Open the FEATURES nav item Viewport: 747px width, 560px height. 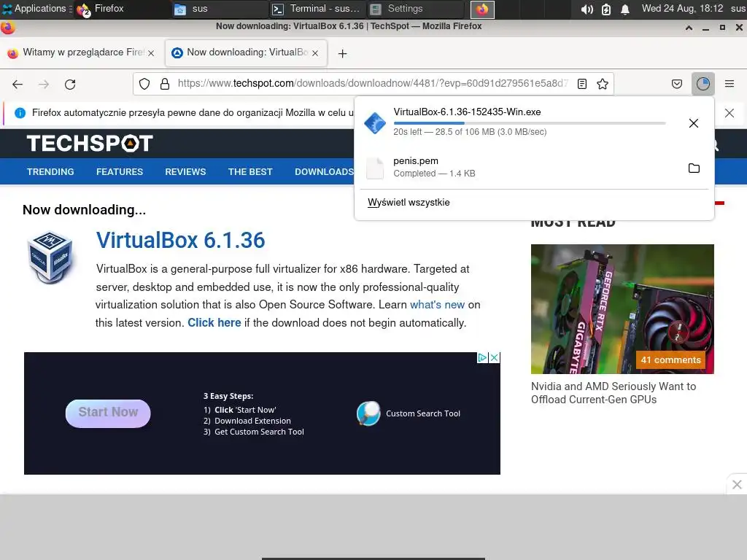coord(120,172)
